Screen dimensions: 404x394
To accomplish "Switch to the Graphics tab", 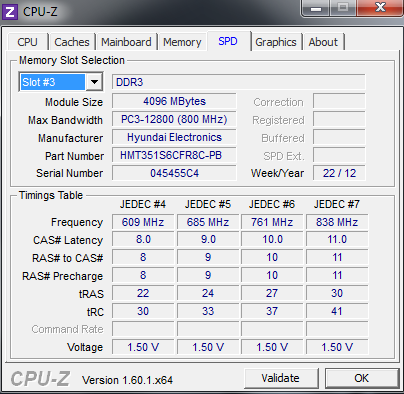I will pyautogui.click(x=276, y=42).
